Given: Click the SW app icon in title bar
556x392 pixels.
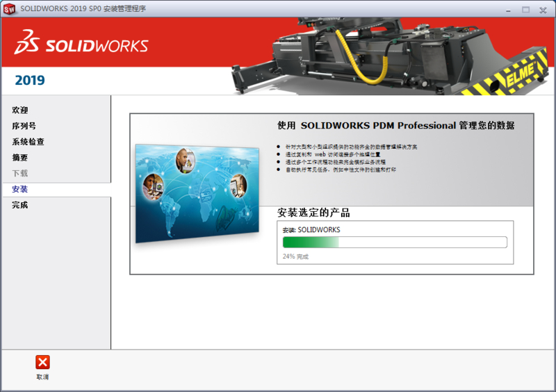Looking at the screenshot, I should [9, 9].
